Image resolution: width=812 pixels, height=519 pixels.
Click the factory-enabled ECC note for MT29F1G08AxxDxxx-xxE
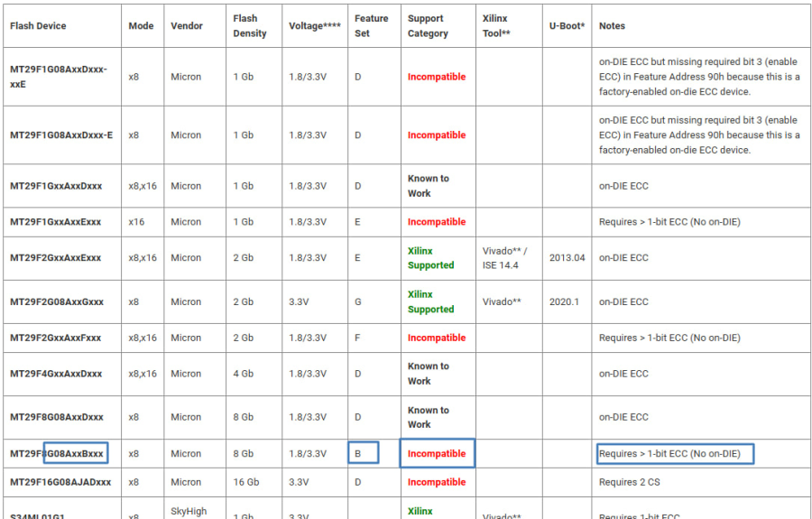(x=699, y=77)
